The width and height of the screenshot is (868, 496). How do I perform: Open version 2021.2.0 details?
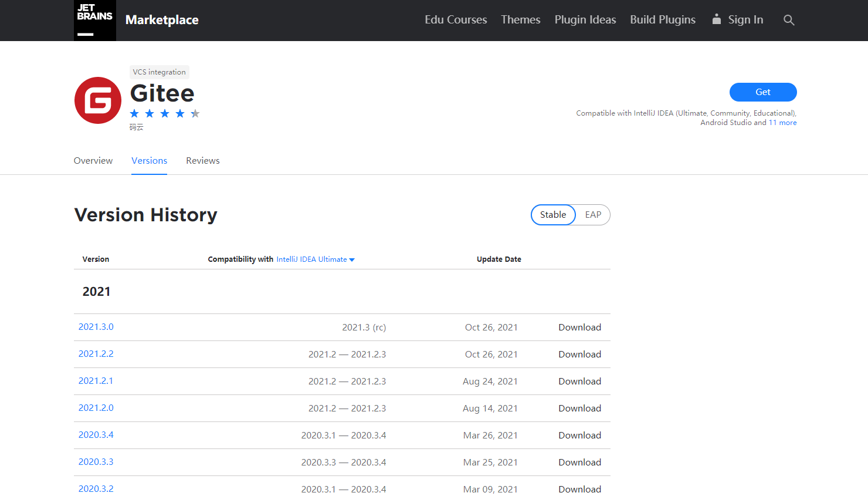click(96, 408)
